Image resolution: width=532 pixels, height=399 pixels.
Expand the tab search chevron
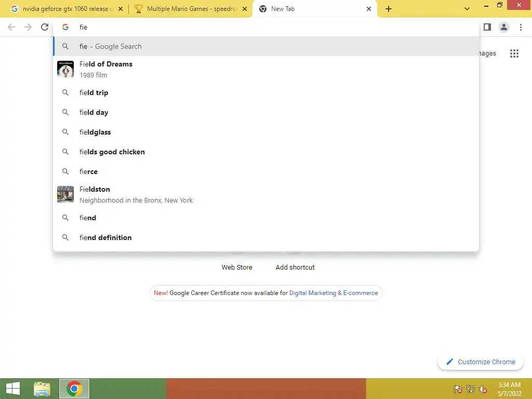[x=467, y=9]
